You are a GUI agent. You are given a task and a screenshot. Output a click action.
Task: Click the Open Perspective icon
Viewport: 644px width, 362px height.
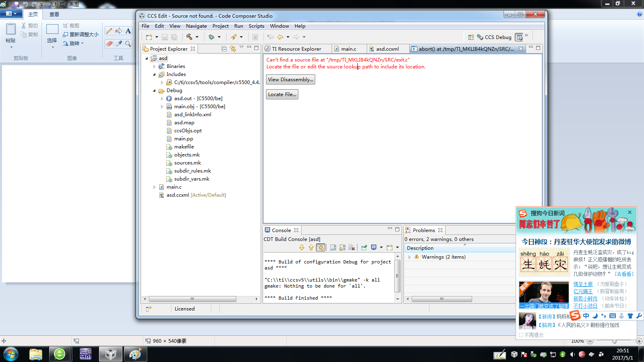pyautogui.click(x=471, y=37)
